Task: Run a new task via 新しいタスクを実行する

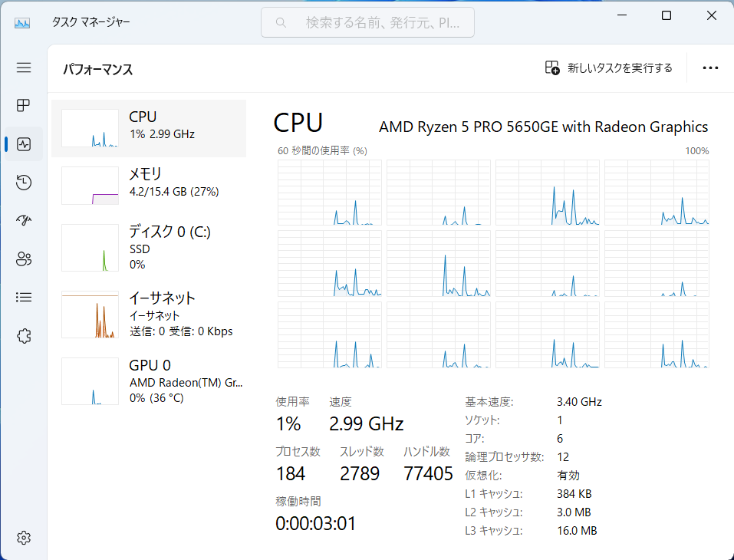Action: pos(609,68)
